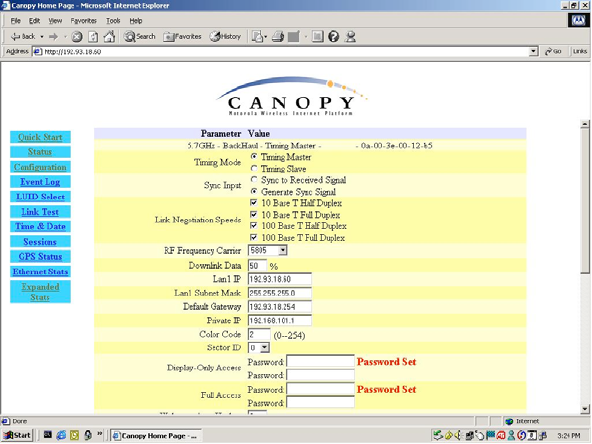Open the Ethernet Stats link
This screenshot has height=444, width=592.
pyautogui.click(x=40, y=271)
